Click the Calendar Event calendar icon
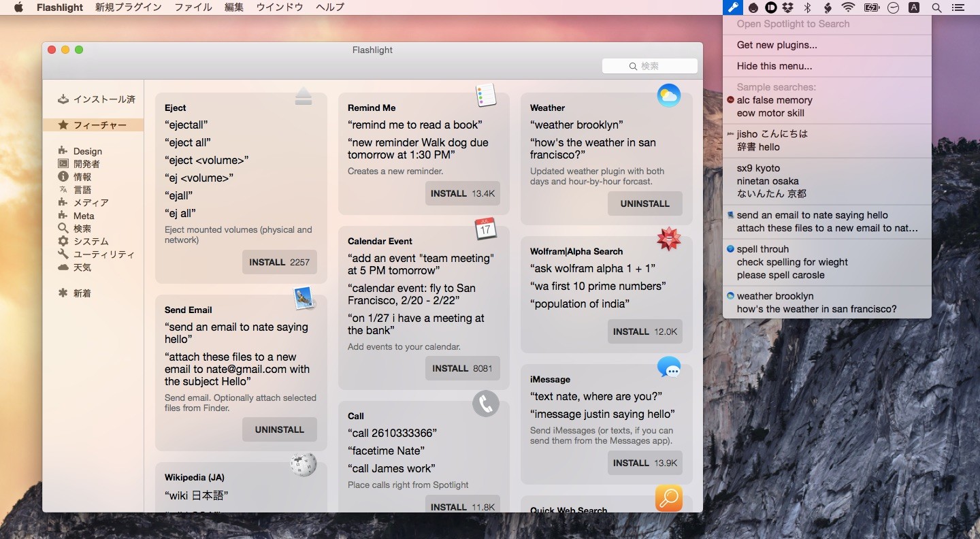The height and width of the screenshot is (539, 980). [x=485, y=229]
